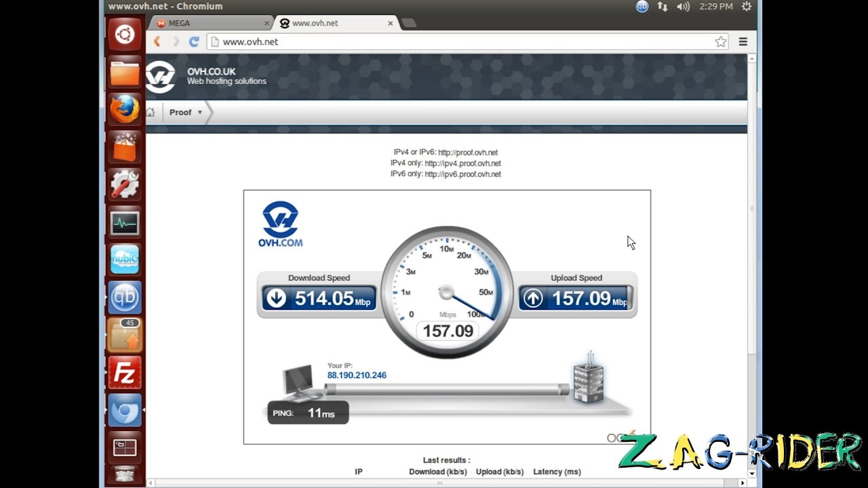868x488 pixels.
Task: Open the Ubuntu Dash home launcher
Action: [125, 34]
